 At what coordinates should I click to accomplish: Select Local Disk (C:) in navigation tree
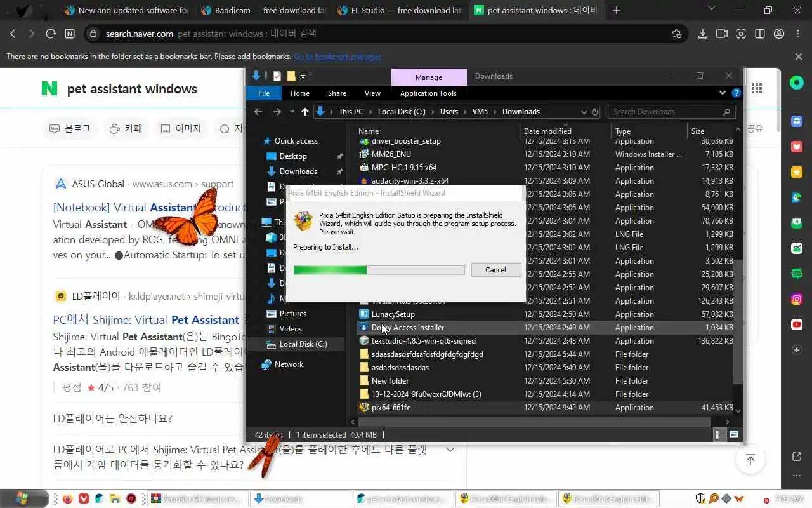pyautogui.click(x=303, y=344)
